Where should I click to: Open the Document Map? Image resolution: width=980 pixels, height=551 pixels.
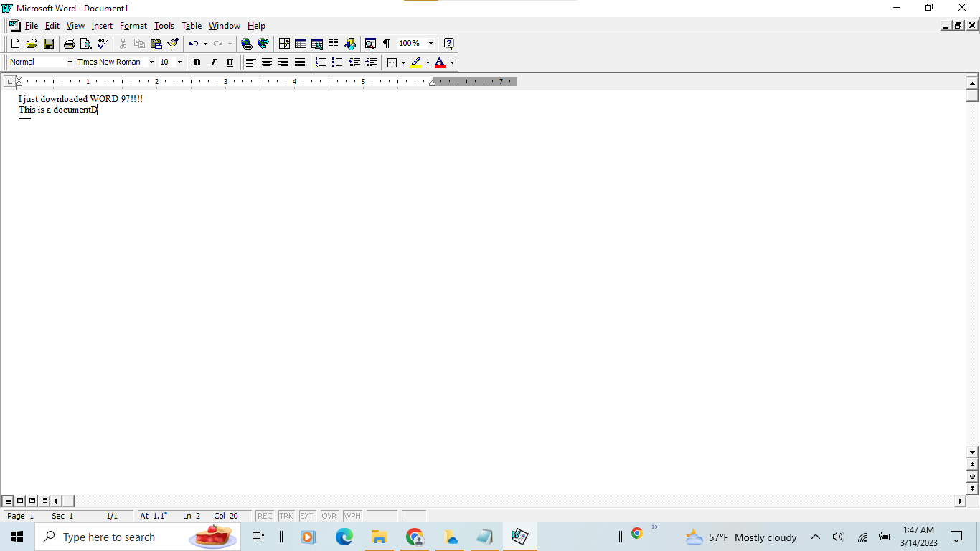coord(370,43)
